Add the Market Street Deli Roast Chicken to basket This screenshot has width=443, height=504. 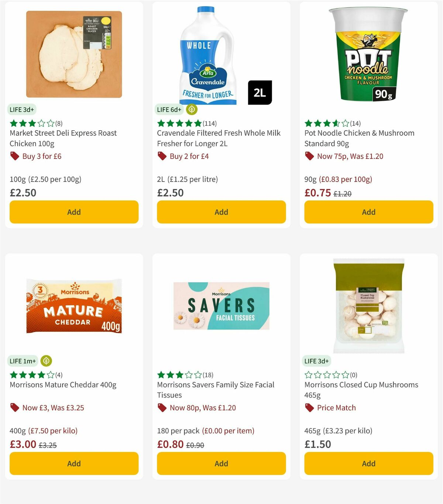pos(74,212)
